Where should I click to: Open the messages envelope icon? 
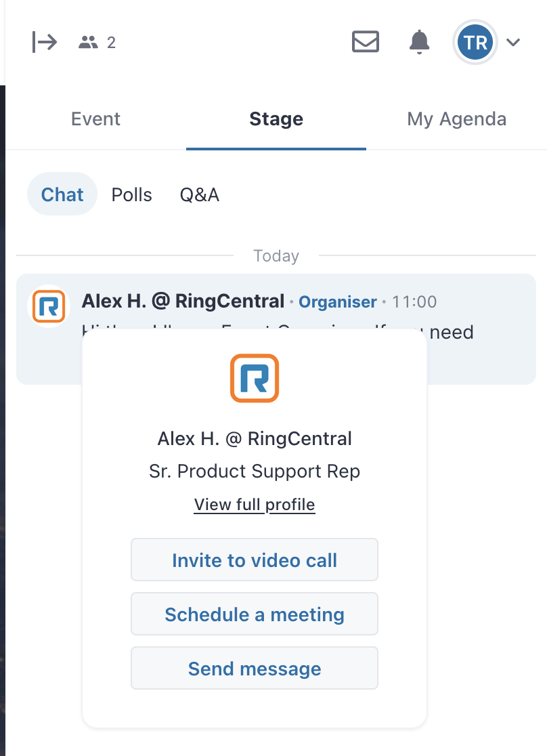coord(366,41)
